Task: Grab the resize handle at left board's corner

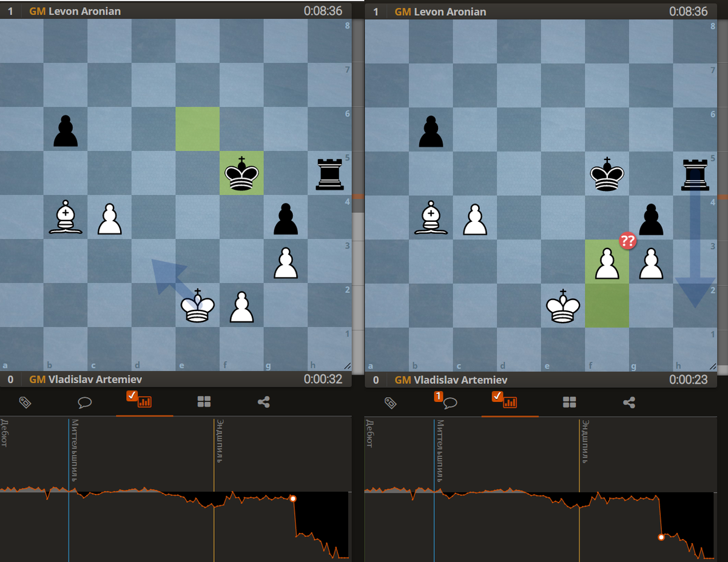Action: (348, 366)
